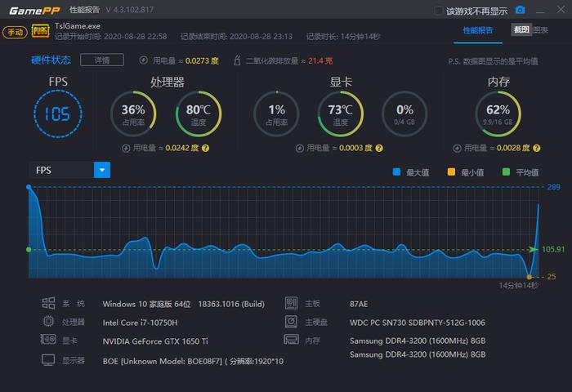Click the help icon beside memory 0.0028 度

(x=537, y=148)
